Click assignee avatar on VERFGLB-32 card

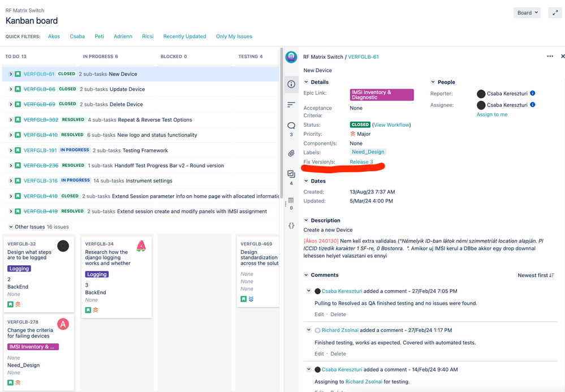click(63, 246)
